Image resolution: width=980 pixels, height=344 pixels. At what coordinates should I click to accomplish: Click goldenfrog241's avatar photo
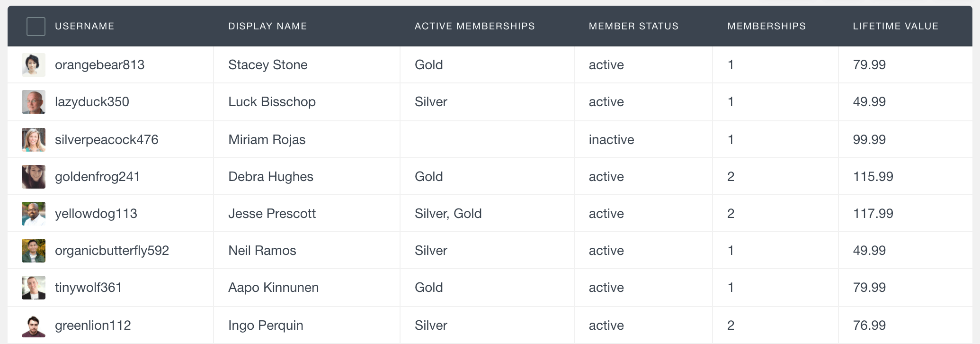[34, 177]
